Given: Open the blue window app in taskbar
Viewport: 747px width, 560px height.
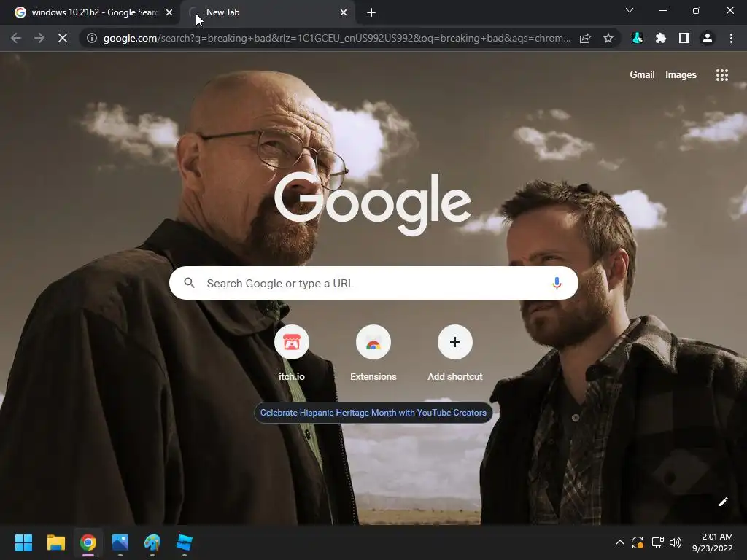Looking at the screenshot, I should [185, 542].
